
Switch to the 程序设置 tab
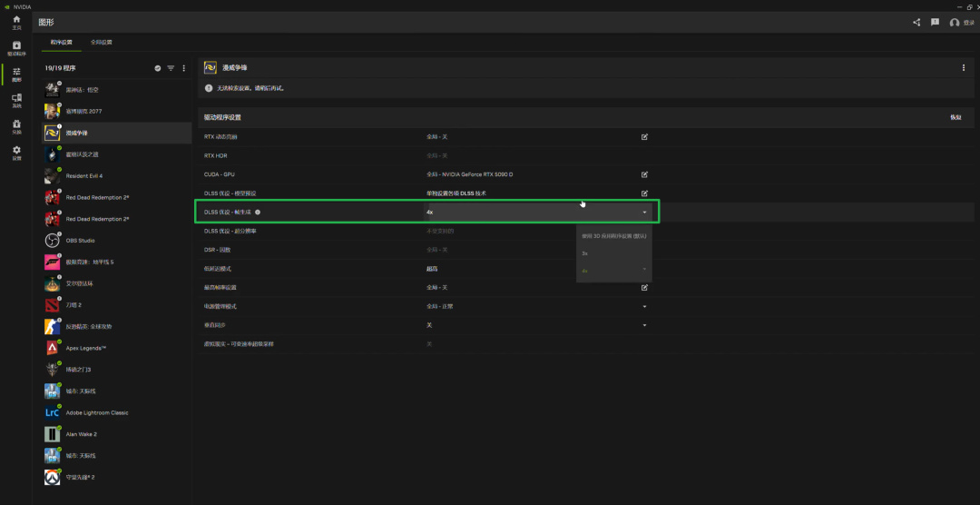point(62,43)
